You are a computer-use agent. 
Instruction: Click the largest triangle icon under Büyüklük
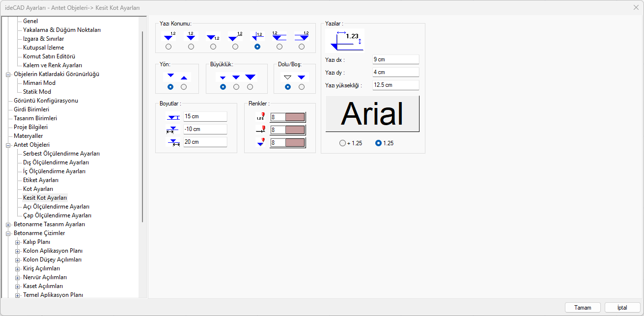250,77
